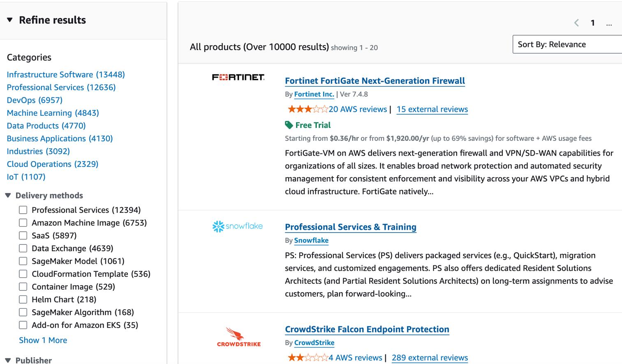Tick the Helm Chart checkbox
Viewport: 622px width, 364px height.
[x=23, y=300]
